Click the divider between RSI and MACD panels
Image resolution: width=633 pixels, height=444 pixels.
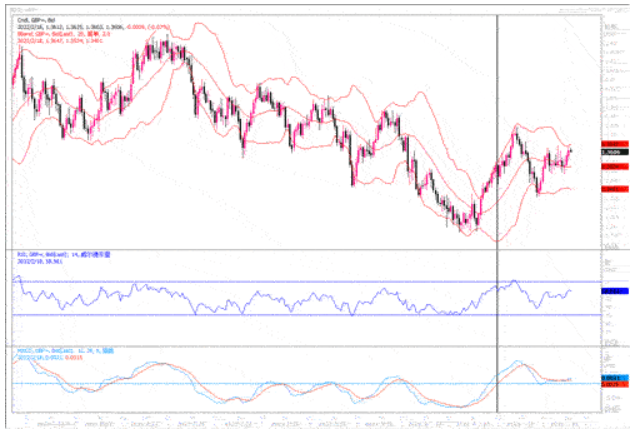[300, 346]
